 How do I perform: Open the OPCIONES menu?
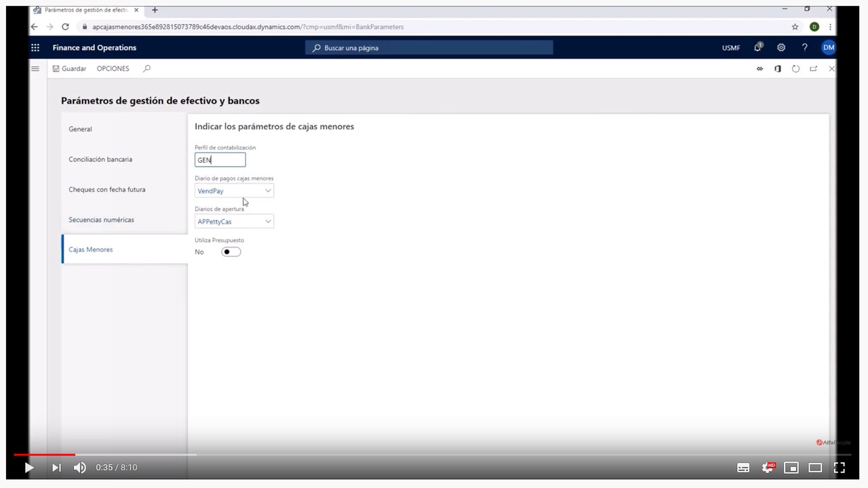coord(113,68)
